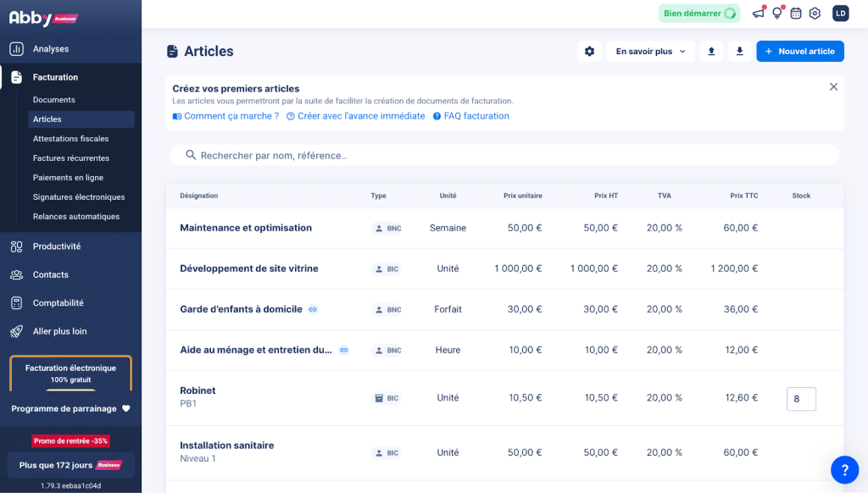Viewport: 868px width, 493px height.
Task: Dismiss the Créez vos premiers articles banner
Action: pyautogui.click(x=833, y=87)
